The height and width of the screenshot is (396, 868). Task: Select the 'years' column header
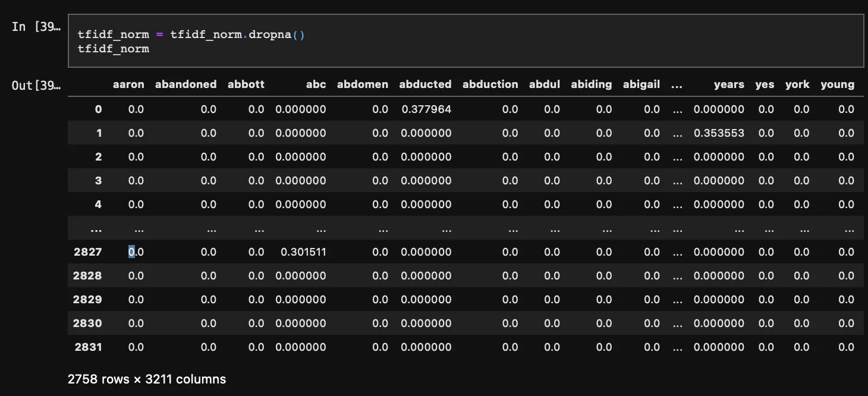(x=729, y=84)
